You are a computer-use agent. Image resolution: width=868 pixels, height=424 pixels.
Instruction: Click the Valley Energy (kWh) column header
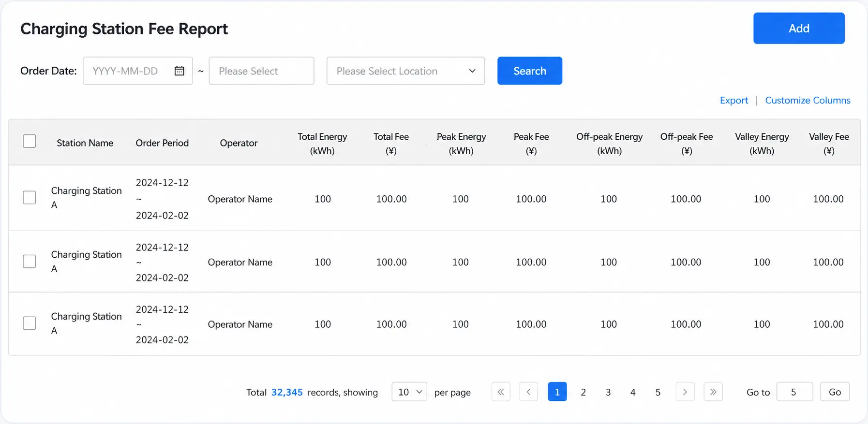click(x=762, y=144)
